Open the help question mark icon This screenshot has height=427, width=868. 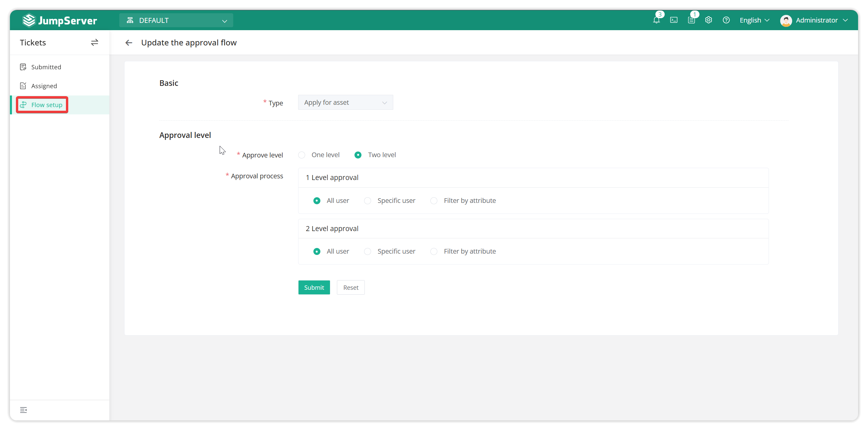tap(726, 20)
